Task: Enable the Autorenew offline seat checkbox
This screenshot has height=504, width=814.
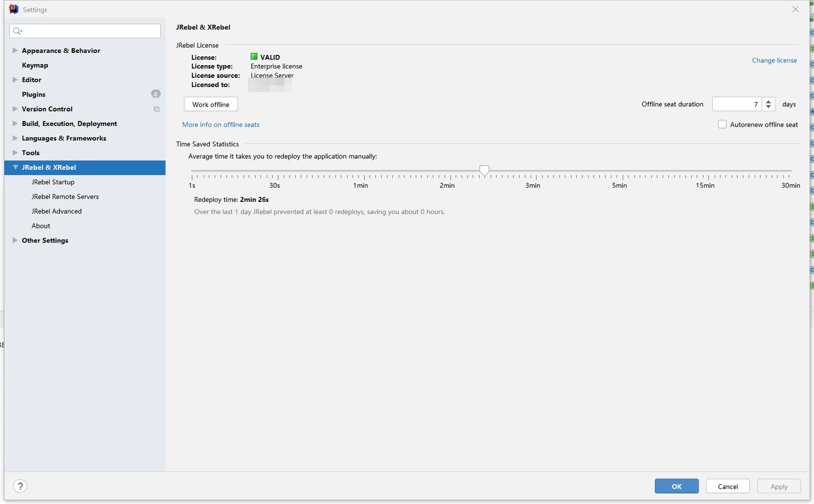Action: tap(722, 125)
